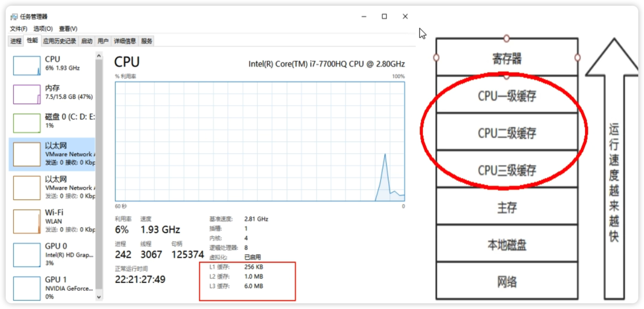
Task: Click the CPU一级缓存 box in the diagram
Action: click(507, 94)
